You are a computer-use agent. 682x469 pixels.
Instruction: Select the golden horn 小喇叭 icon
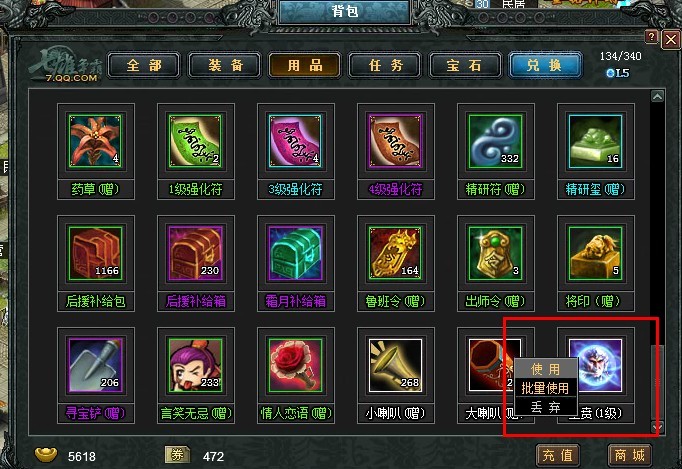(x=395, y=365)
